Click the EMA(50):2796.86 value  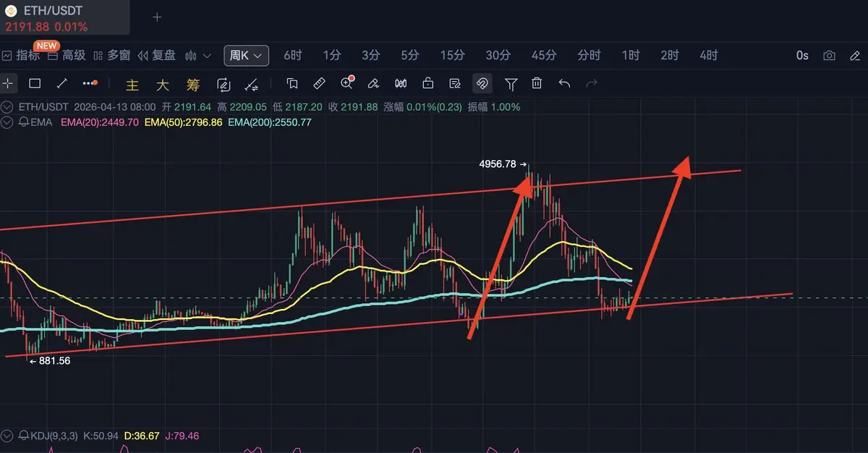[183, 122]
